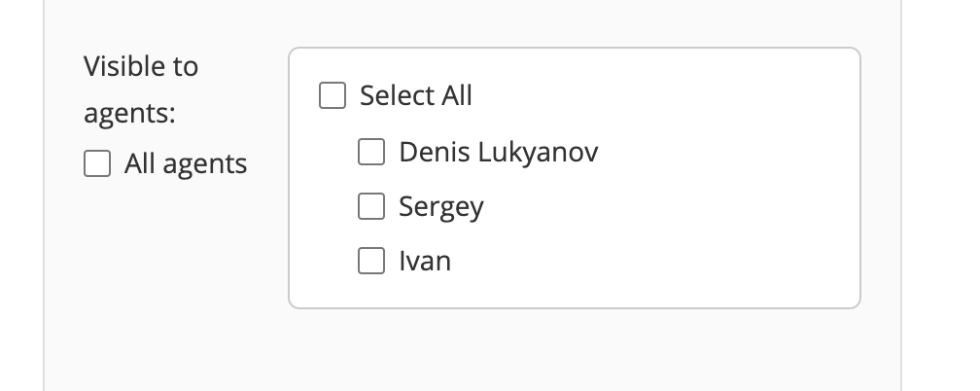Click the "Select All" label text
Image resolution: width=980 pixels, height=391 pixels.
(x=416, y=95)
